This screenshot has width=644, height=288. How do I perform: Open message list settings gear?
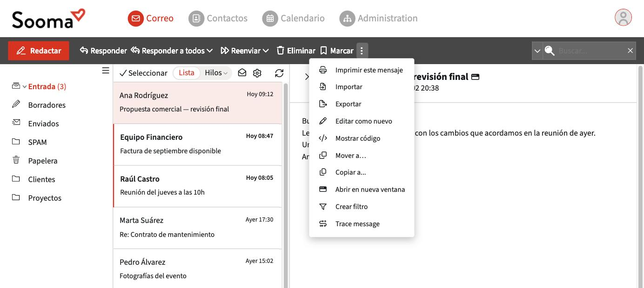click(257, 73)
